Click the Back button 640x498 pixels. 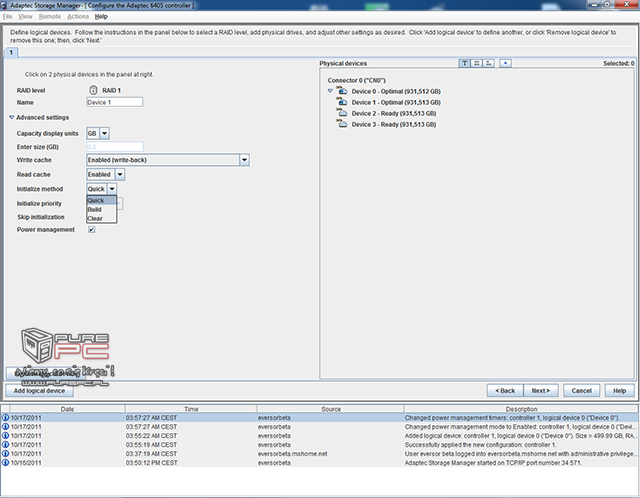[x=505, y=391]
